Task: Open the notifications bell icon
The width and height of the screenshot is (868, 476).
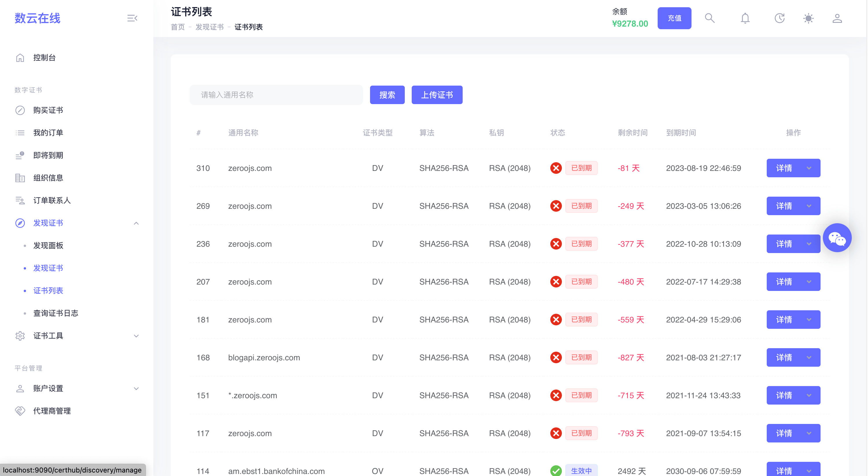Action: tap(745, 18)
